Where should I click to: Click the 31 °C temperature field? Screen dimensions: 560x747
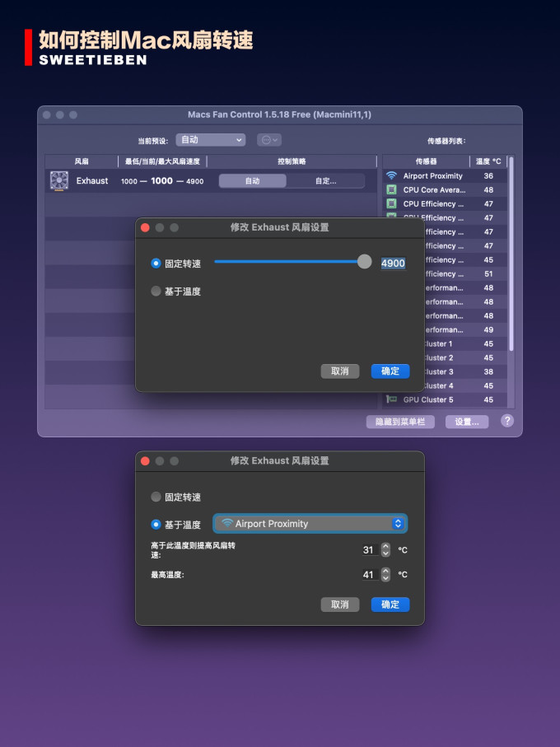point(369,550)
